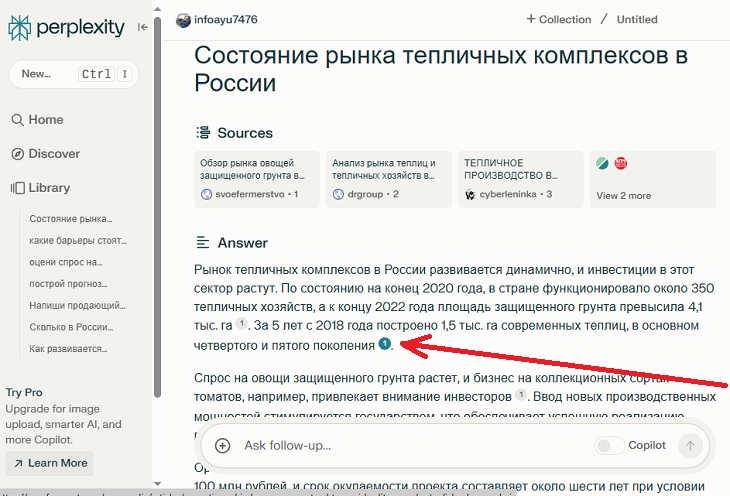Add thread to Collection
730x496 pixels.
(x=559, y=19)
